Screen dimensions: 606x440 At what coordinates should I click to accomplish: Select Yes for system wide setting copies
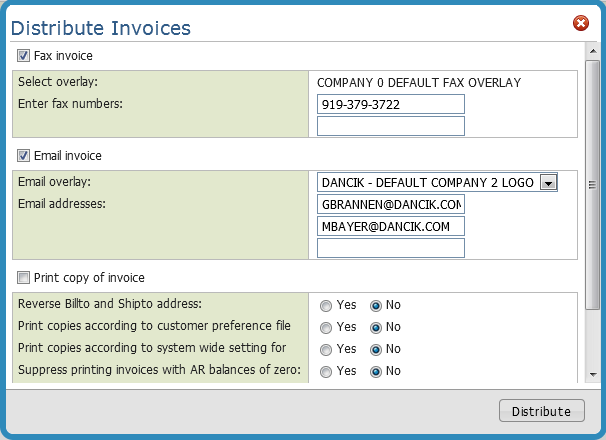pyautogui.click(x=326, y=349)
